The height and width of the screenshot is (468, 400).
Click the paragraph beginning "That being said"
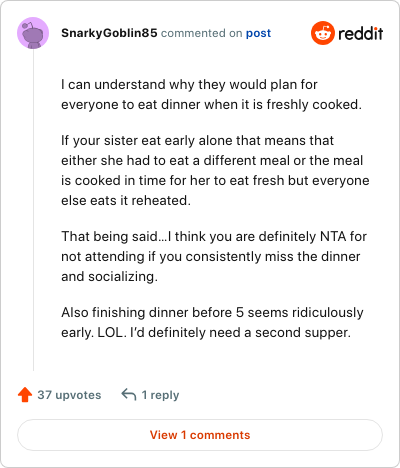click(214, 257)
